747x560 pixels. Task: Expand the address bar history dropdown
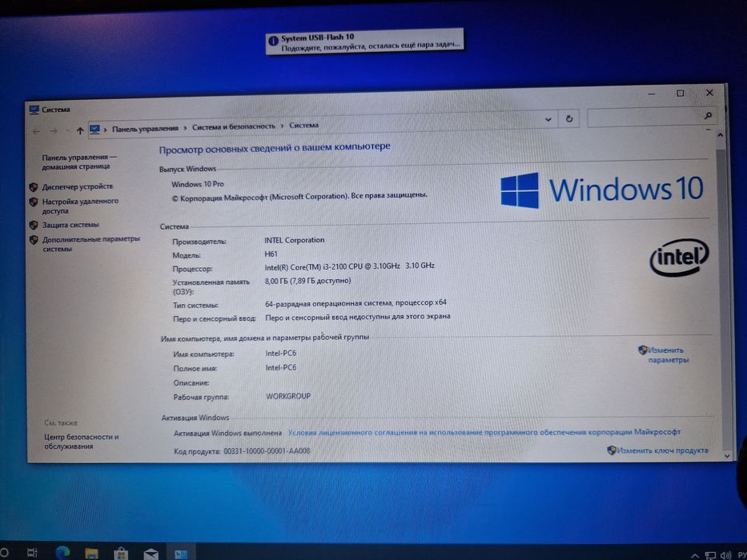click(548, 119)
